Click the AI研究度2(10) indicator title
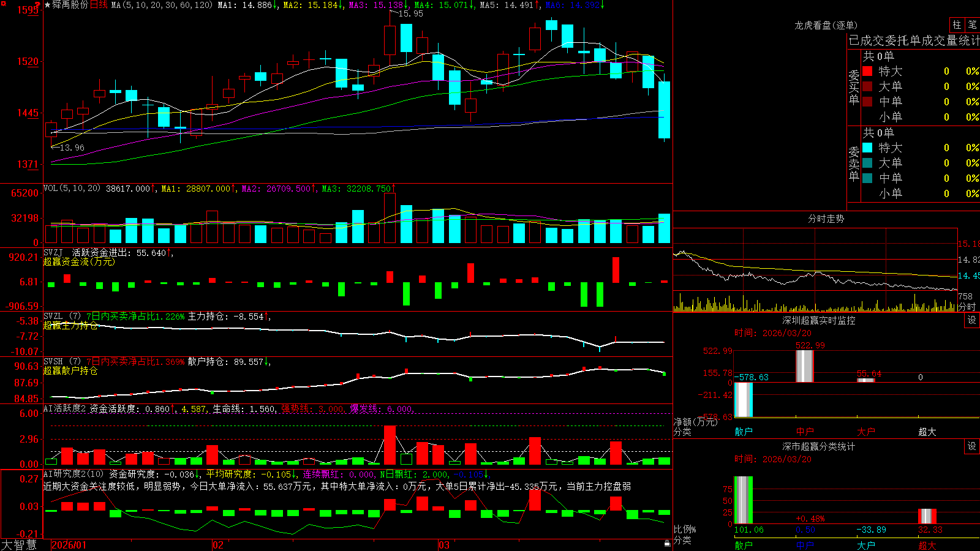Viewport: 980px width, 551px height. [x=73, y=474]
